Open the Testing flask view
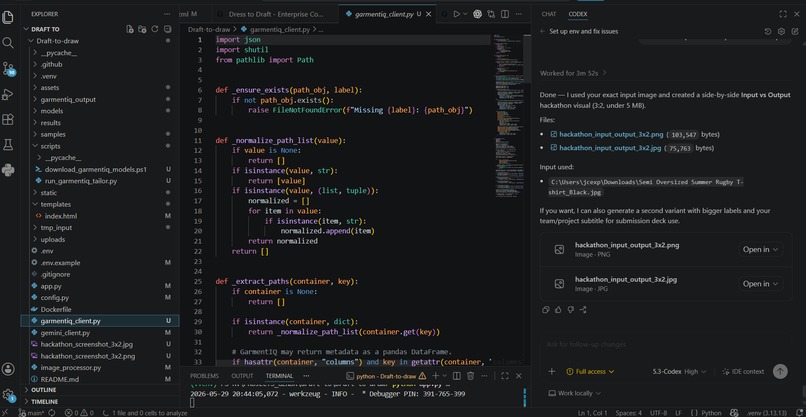This screenshot has width=806, height=417. pos(8,145)
